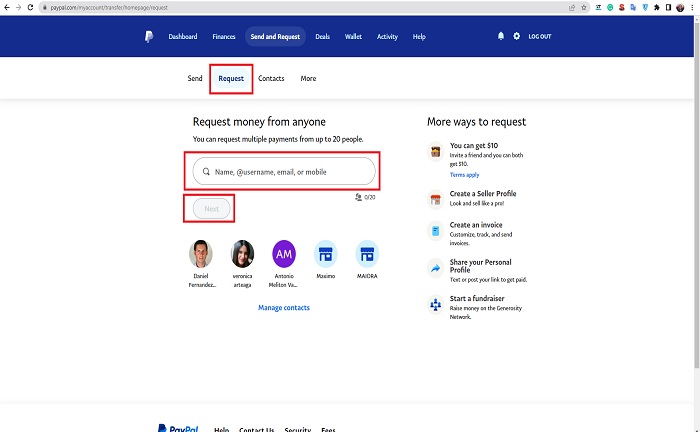Open the Deals menu item

pos(322,37)
